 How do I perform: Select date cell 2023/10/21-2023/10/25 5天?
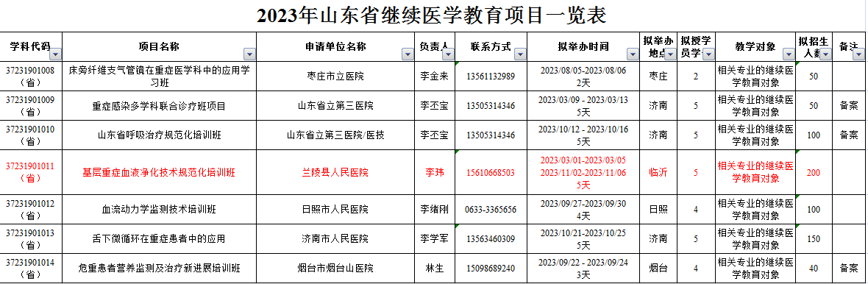[583, 238]
